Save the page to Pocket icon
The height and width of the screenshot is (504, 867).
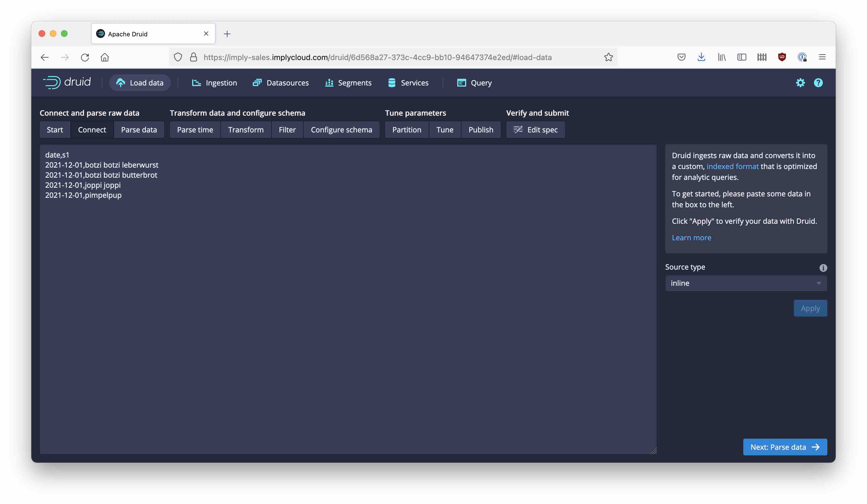[681, 57]
